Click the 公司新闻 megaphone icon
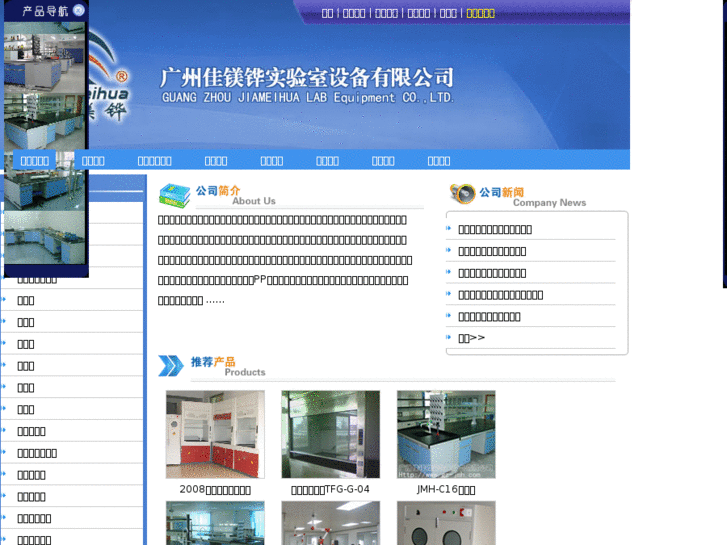 pos(462,193)
